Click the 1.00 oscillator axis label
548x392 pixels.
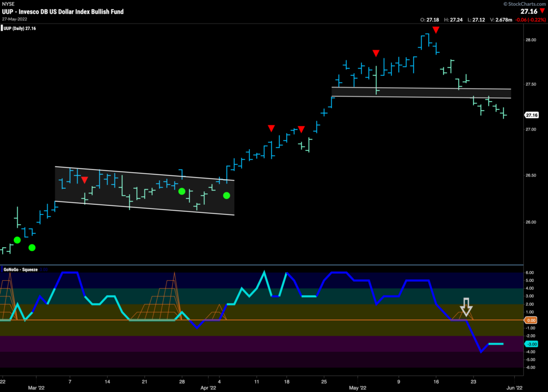coord(530,312)
